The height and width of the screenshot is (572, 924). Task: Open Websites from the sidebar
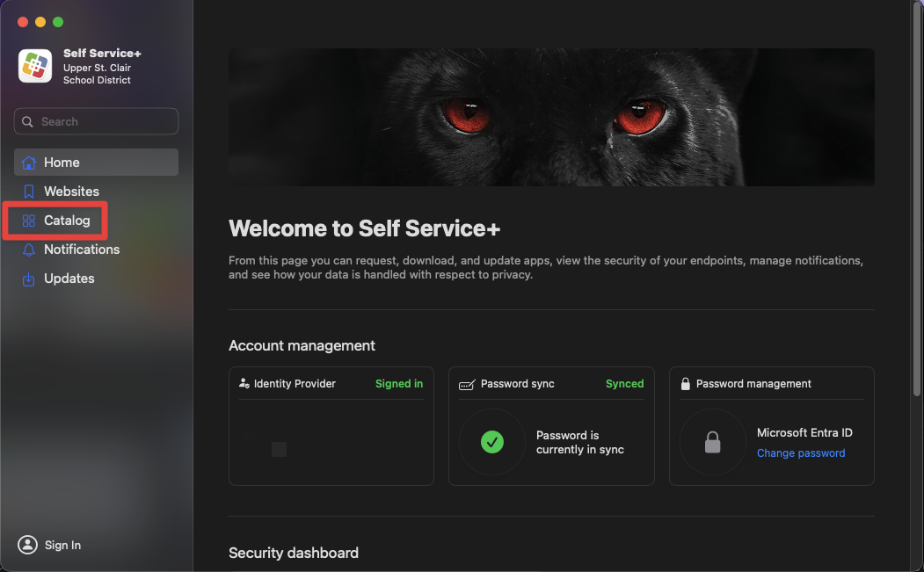[x=71, y=192]
